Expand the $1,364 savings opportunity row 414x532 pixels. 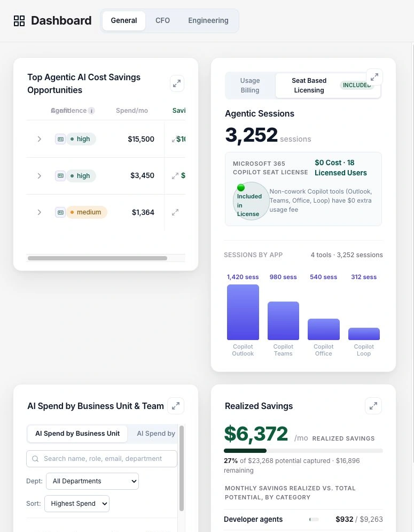[x=40, y=212]
